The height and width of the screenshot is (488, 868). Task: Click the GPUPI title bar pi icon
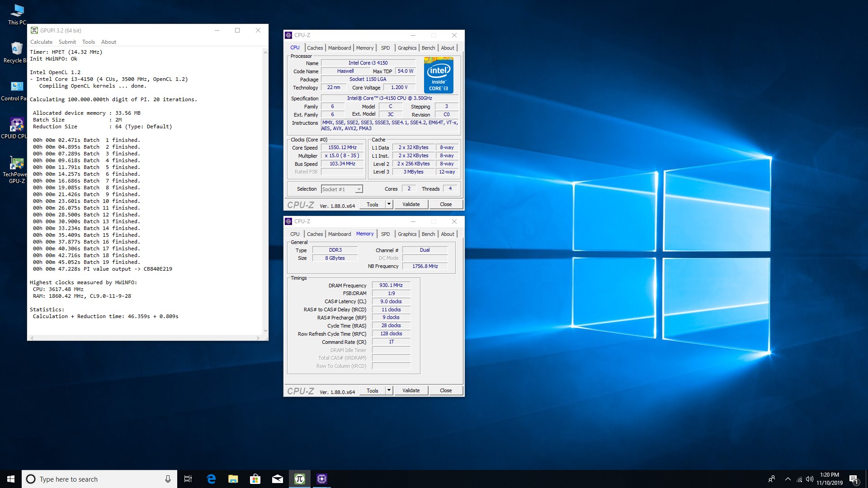click(x=34, y=30)
